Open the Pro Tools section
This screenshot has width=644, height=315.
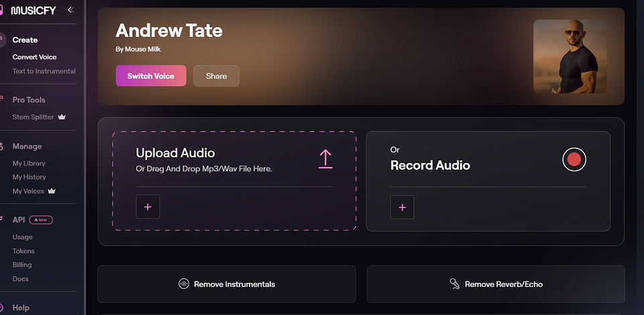pyautogui.click(x=29, y=100)
